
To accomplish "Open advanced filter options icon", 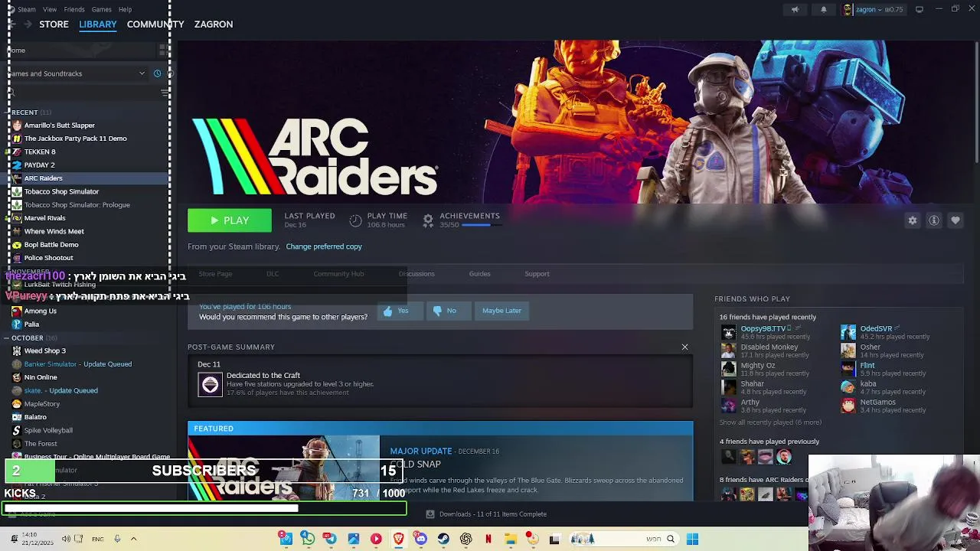I will click(165, 92).
